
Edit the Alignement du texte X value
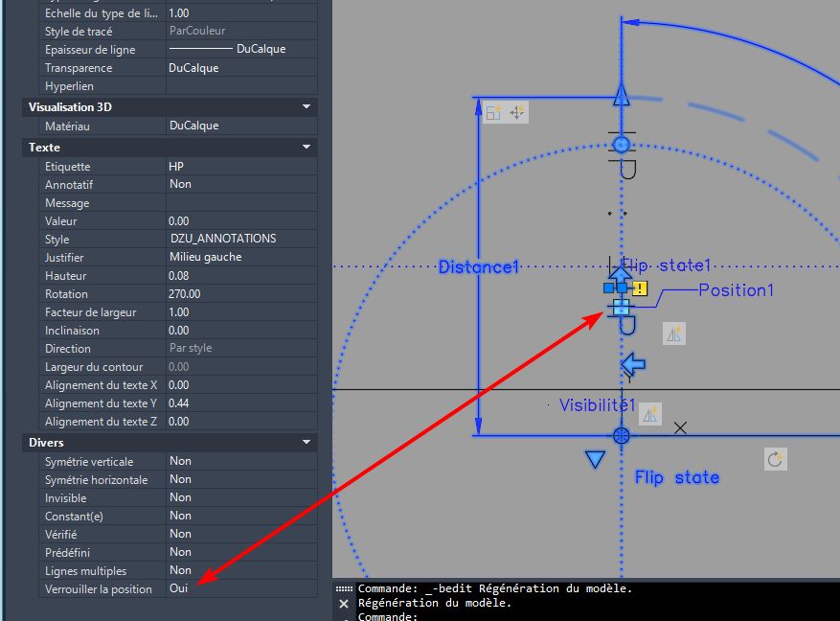(x=241, y=385)
